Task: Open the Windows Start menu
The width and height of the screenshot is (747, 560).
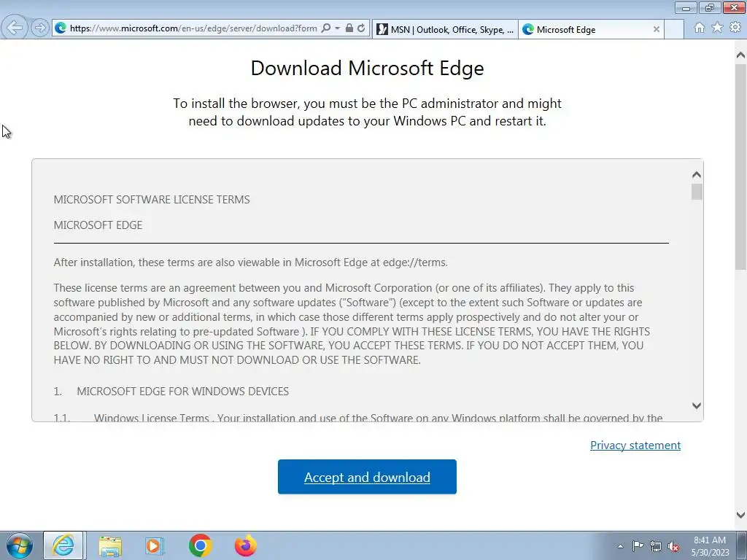Action: (x=20, y=545)
